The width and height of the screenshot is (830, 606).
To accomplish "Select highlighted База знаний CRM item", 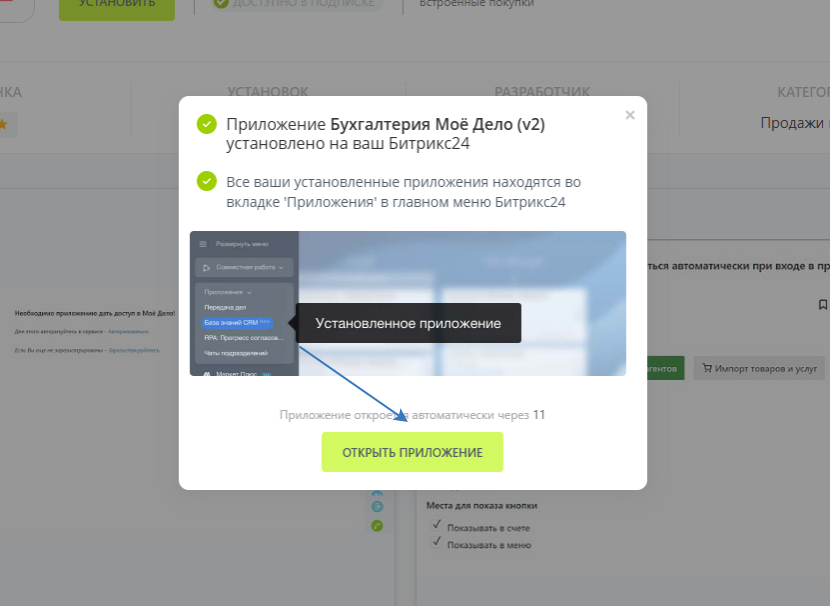I will pyautogui.click(x=237, y=322).
